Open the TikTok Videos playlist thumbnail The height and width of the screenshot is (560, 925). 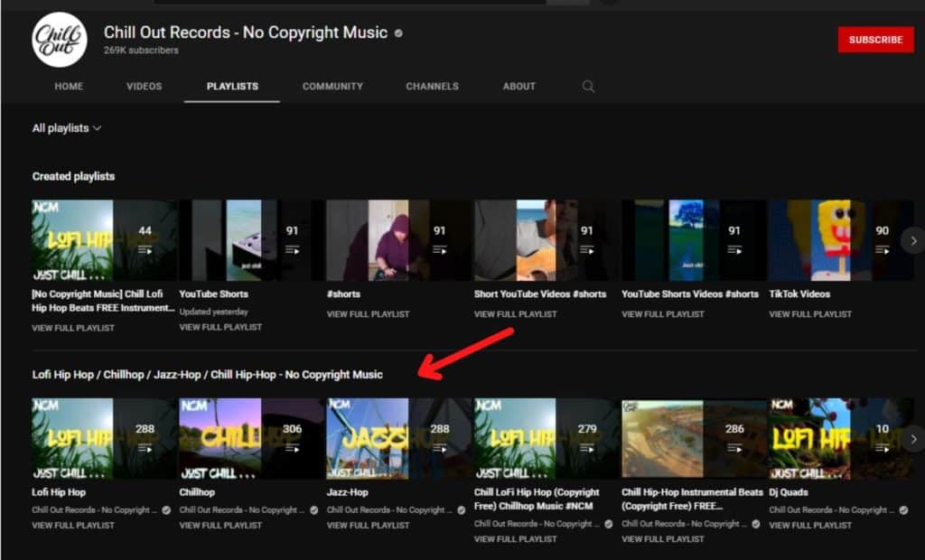[841, 240]
